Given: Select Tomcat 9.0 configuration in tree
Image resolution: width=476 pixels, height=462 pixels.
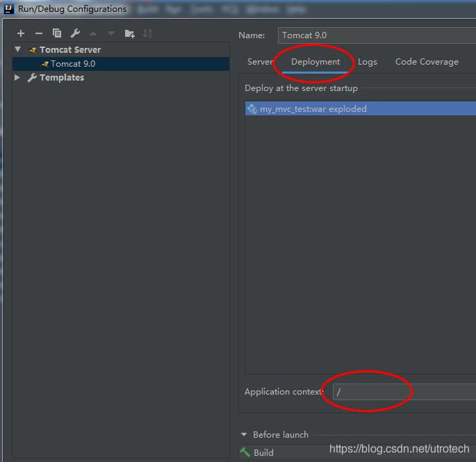Looking at the screenshot, I should click(x=121, y=64).
